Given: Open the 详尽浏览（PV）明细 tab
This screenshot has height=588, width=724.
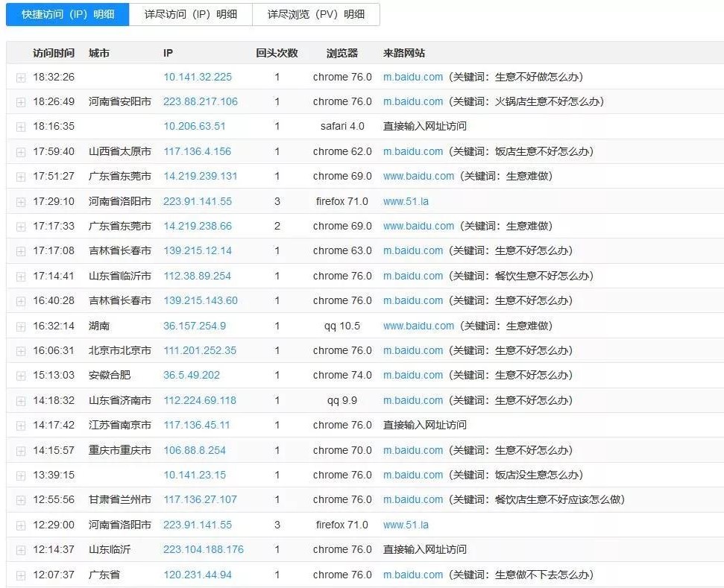Looking at the screenshot, I should [x=316, y=14].
